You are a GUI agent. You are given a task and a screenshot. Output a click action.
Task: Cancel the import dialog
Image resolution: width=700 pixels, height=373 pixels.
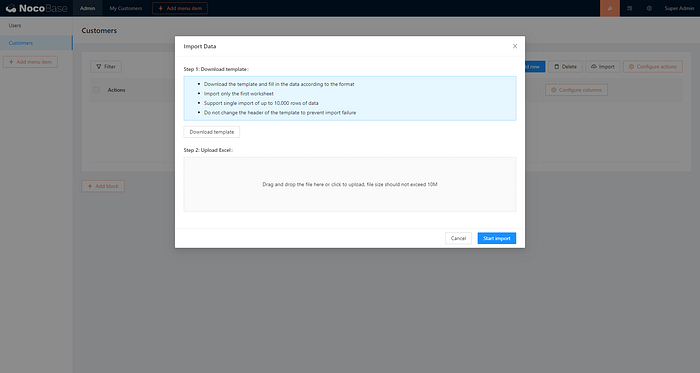(458, 238)
